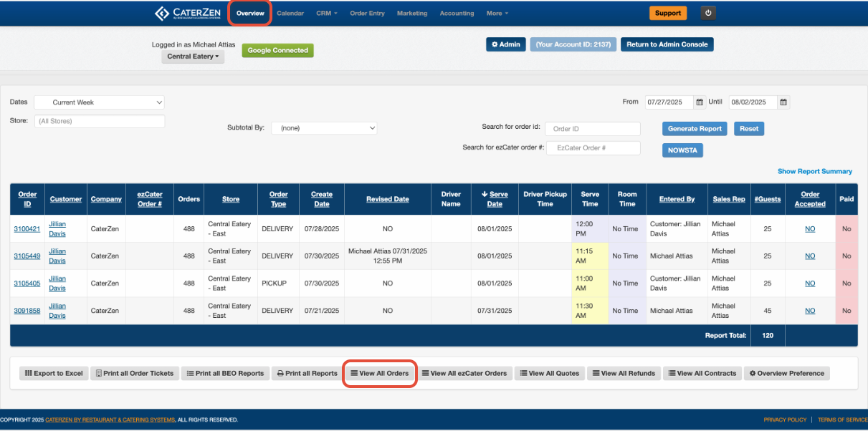Open order 3100421
The height and width of the screenshot is (431, 868).
pos(27,229)
